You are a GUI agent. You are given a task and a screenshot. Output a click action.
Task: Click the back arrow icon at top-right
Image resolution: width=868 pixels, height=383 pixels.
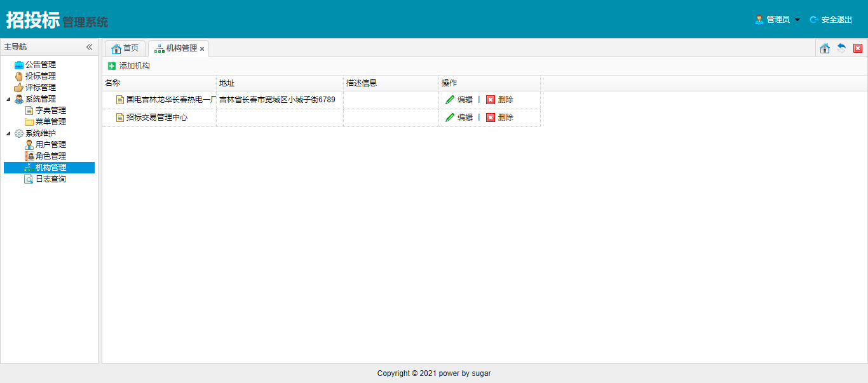coord(841,48)
